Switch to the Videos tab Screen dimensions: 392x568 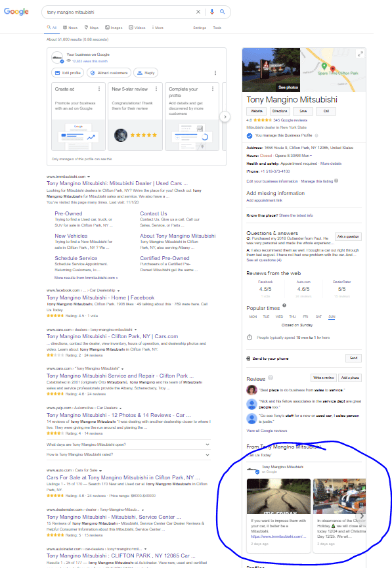[x=137, y=28]
